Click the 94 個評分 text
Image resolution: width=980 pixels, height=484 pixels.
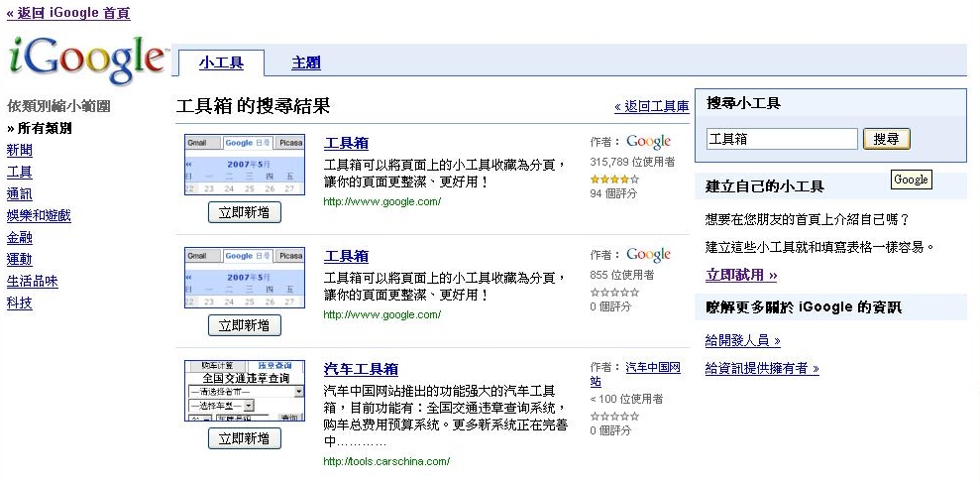pos(613,193)
